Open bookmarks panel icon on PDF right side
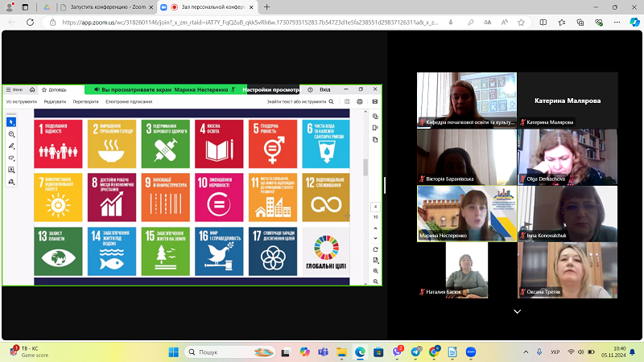Viewport: 644px width, 362px height. pyautogui.click(x=375, y=128)
